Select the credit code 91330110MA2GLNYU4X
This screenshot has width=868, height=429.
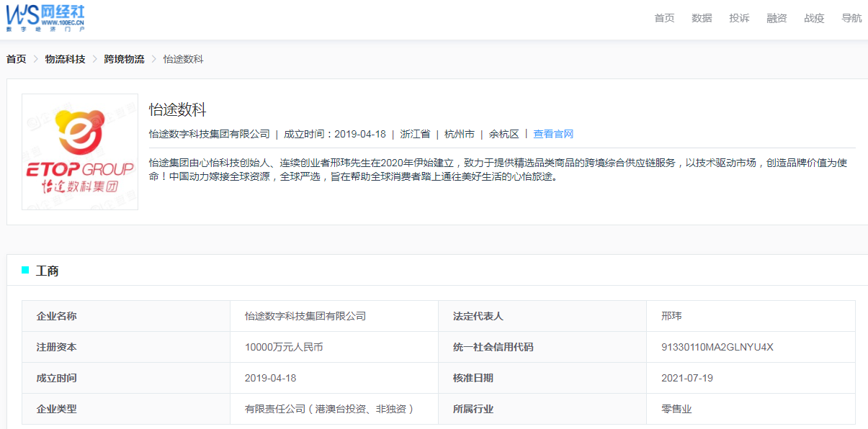[x=717, y=347]
